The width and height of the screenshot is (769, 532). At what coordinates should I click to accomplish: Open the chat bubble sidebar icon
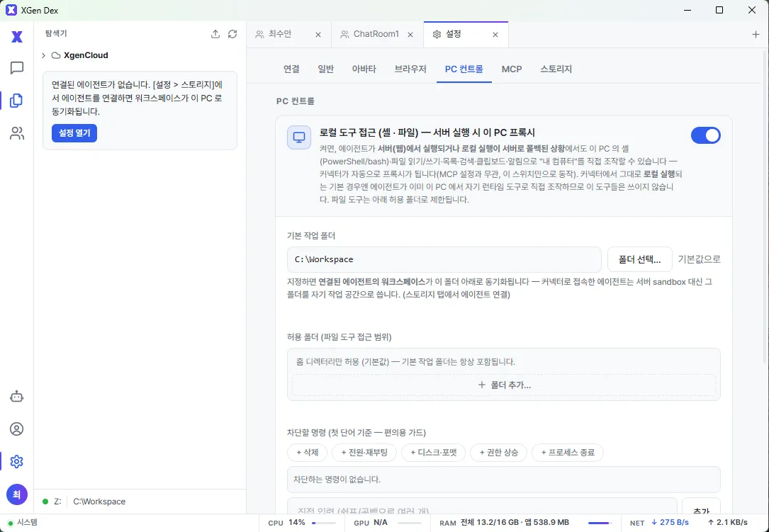click(17, 68)
